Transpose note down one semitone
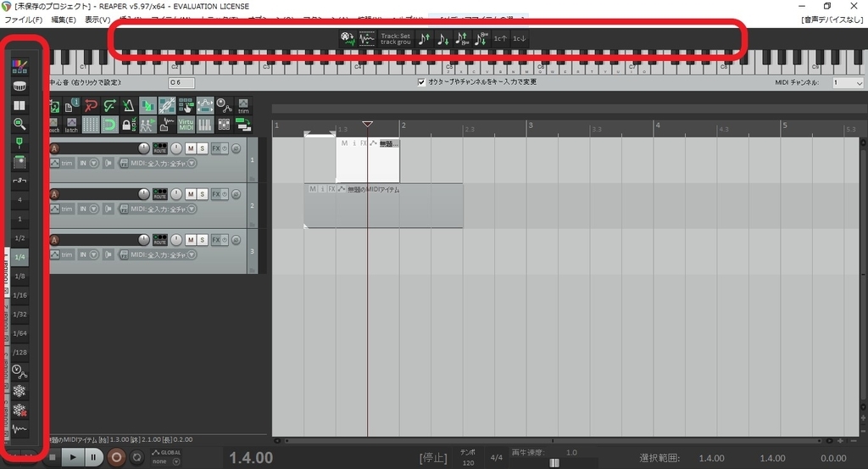The width and height of the screenshot is (868, 469). click(x=442, y=39)
